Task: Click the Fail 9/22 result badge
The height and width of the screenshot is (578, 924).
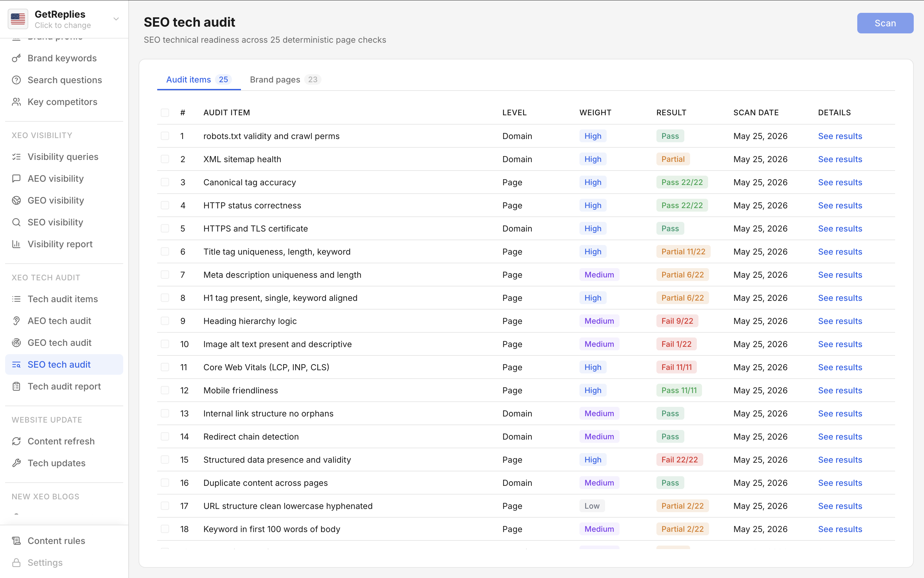Action: click(x=677, y=321)
